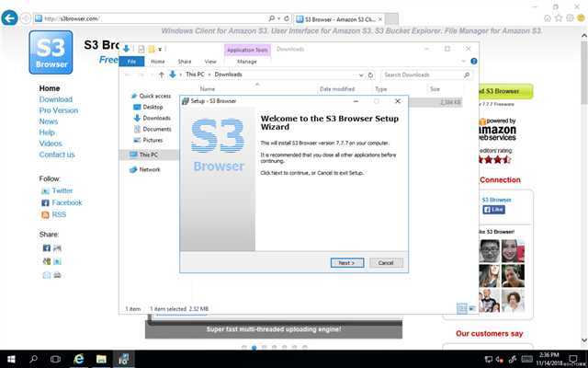This screenshot has width=588, height=368.
Task: Open Internet Explorer from the taskbar
Action: click(78, 360)
